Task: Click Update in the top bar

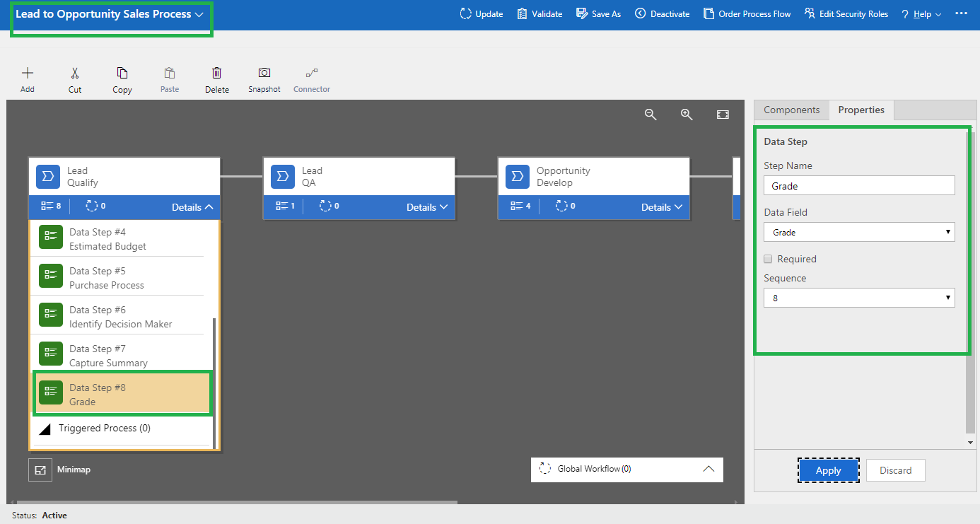Action: [x=482, y=14]
